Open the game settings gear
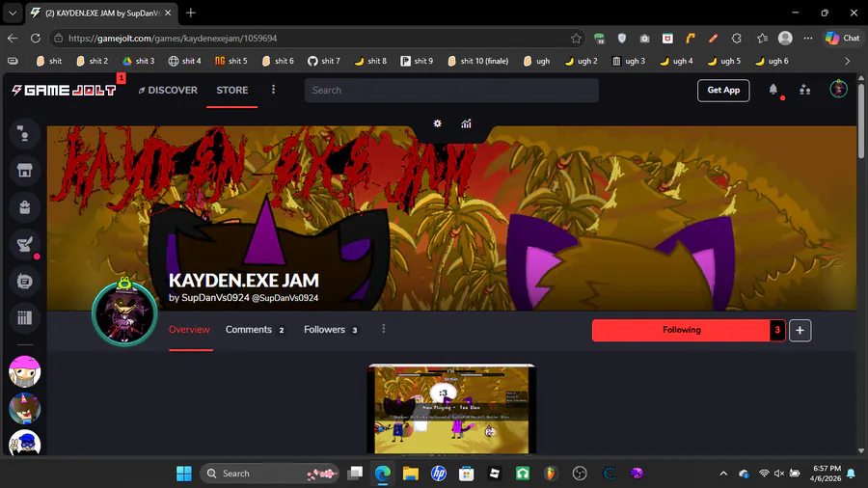 tap(437, 123)
